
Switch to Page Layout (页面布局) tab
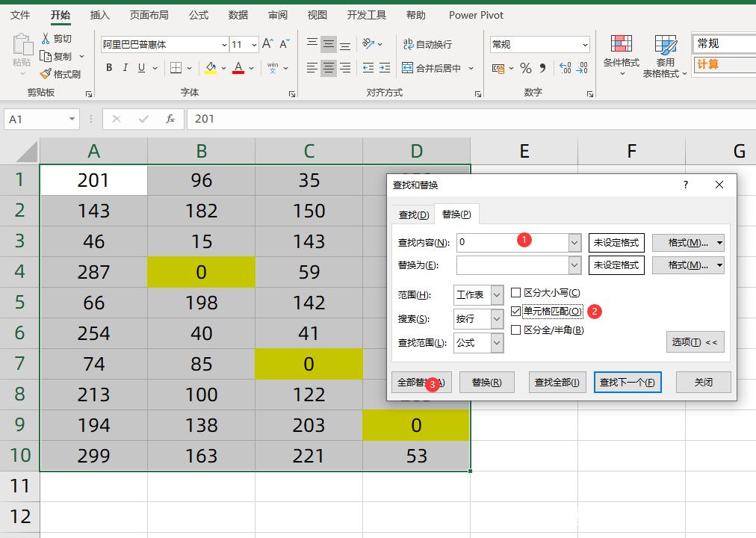pyautogui.click(x=149, y=15)
